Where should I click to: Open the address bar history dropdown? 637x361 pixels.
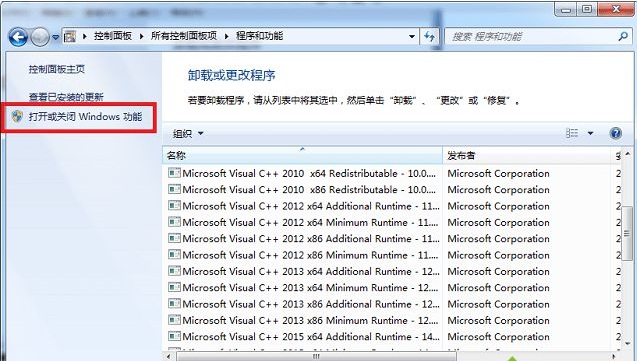coord(412,37)
